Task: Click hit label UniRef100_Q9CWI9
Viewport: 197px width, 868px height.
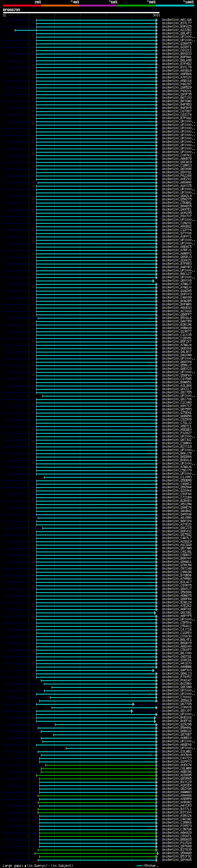Action: (x=176, y=162)
